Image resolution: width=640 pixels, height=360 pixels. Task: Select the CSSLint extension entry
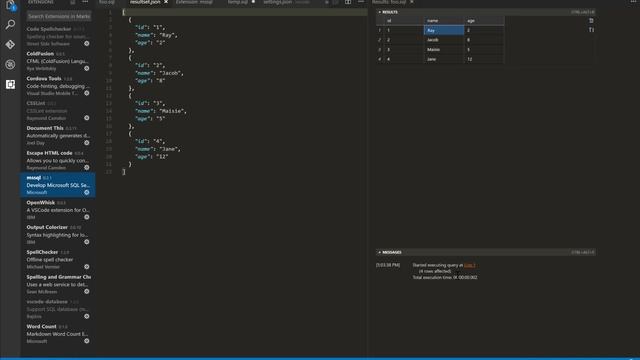click(x=58, y=111)
